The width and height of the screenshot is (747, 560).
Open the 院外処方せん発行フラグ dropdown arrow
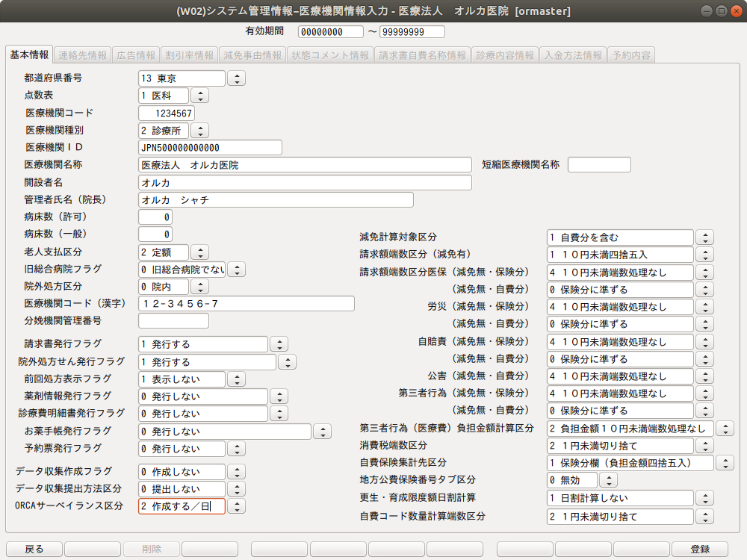[288, 362]
